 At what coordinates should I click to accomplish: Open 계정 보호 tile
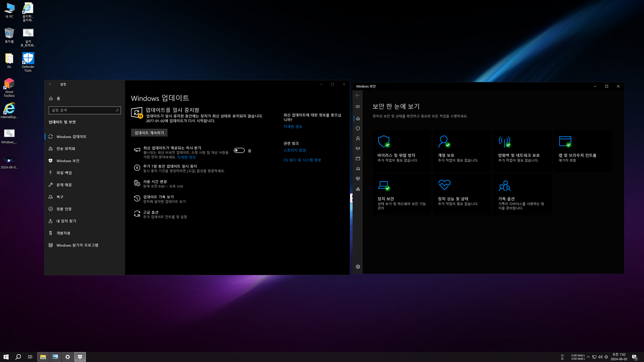pos(462,150)
